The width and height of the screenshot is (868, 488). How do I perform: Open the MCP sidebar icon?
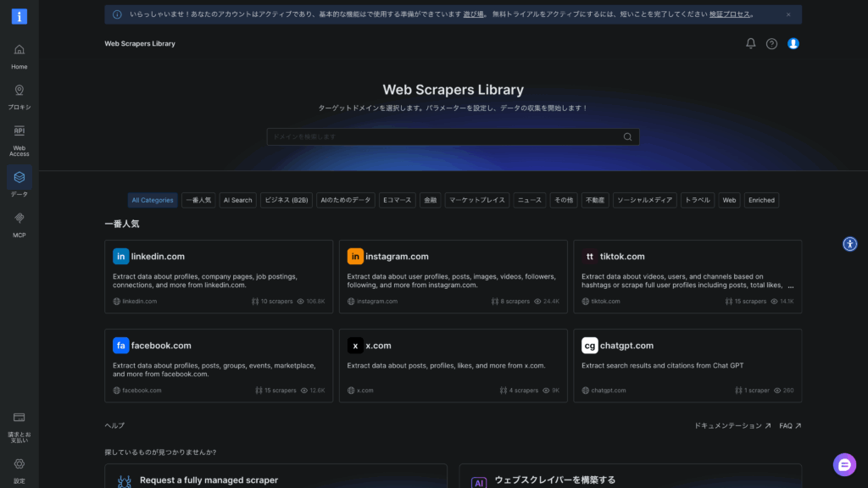[x=19, y=219]
